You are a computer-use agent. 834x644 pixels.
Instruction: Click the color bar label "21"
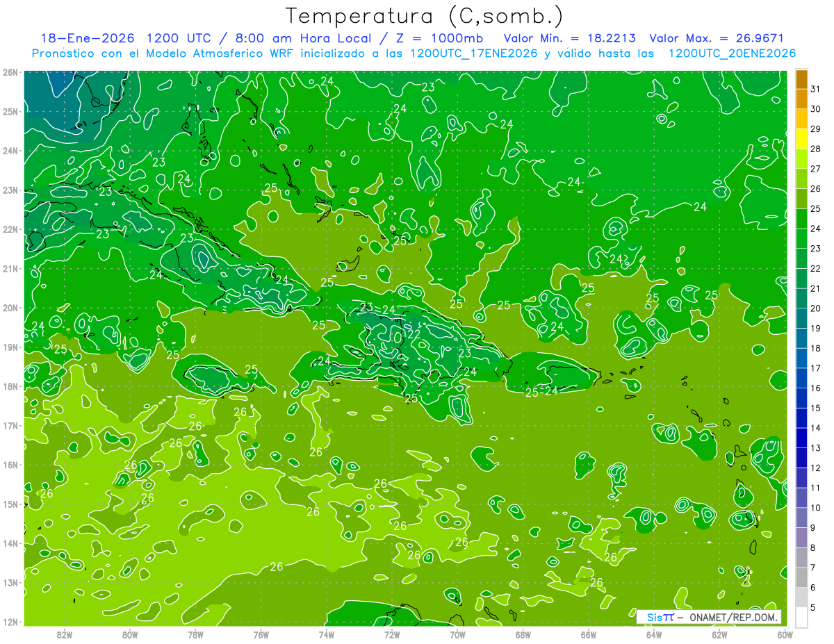point(815,288)
